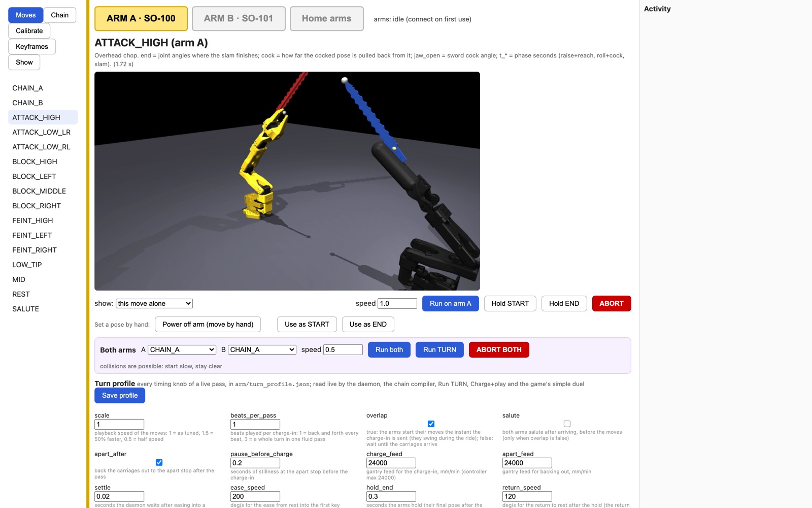This screenshot has width=812, height=508.
Task: Open the show dropdown 'this move alone'
Action: 154,303
